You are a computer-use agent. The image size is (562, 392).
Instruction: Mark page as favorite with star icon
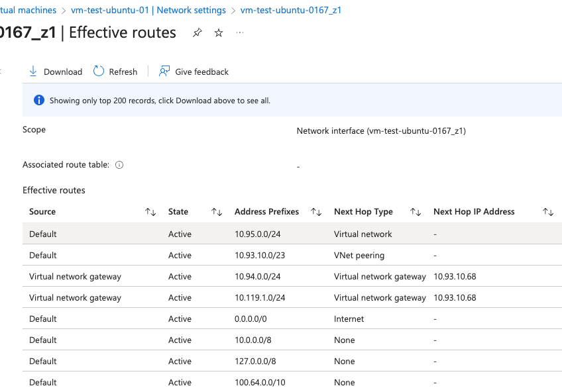pos(219,33)
